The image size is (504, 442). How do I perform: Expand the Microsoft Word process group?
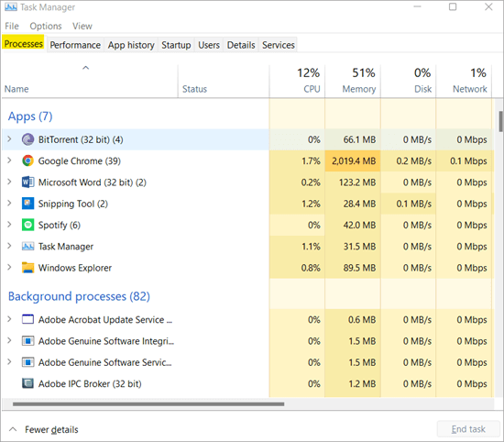click(x=9, y=182)
